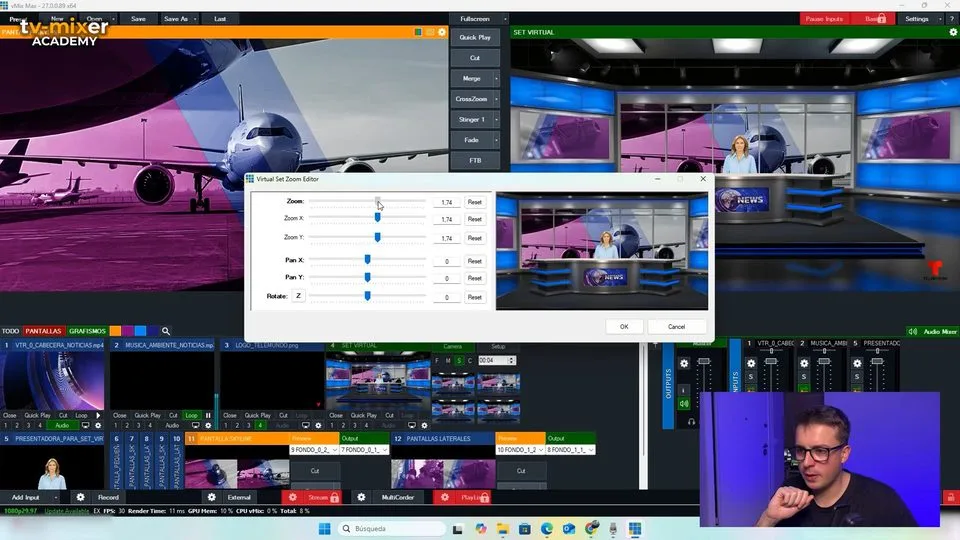Image resolution: width=960 pixels, height=540 pixels.
Task: Open audio settings gear for PRESENTADC channel
Action: point(857,364)
